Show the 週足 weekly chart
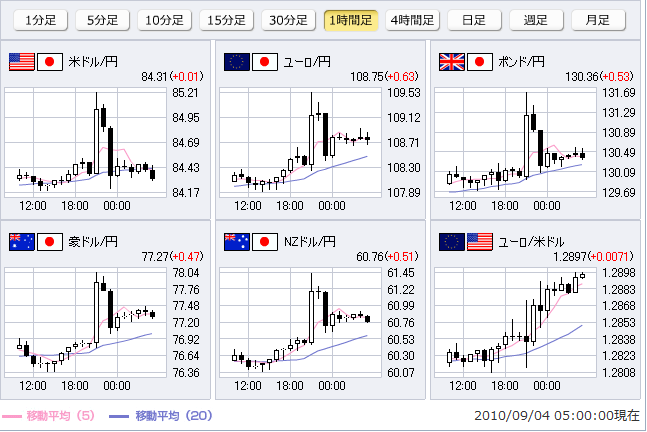 click(x=536, y=20)
